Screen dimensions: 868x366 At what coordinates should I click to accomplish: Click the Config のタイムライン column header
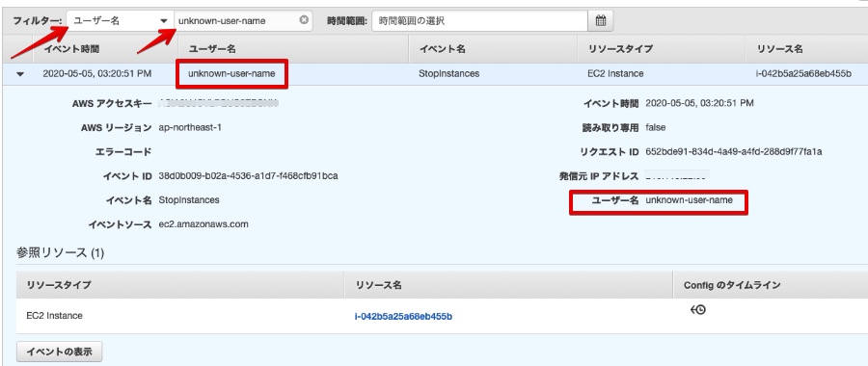click(732, 285)
